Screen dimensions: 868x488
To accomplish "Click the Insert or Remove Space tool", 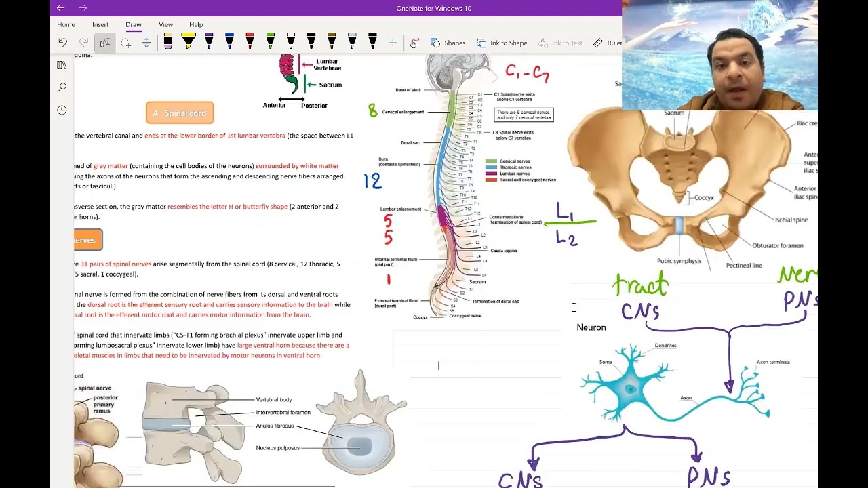I will 146,43.
